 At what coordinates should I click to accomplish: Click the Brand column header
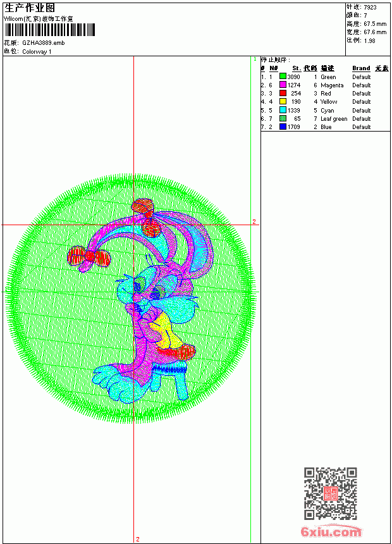361,68
